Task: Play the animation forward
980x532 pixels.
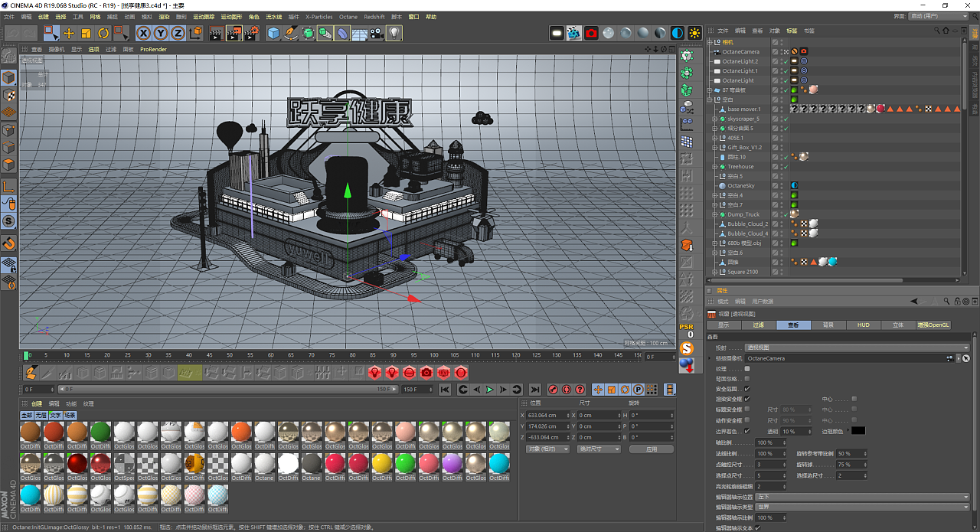Action: pyautogui.click(x=489, y=390)
